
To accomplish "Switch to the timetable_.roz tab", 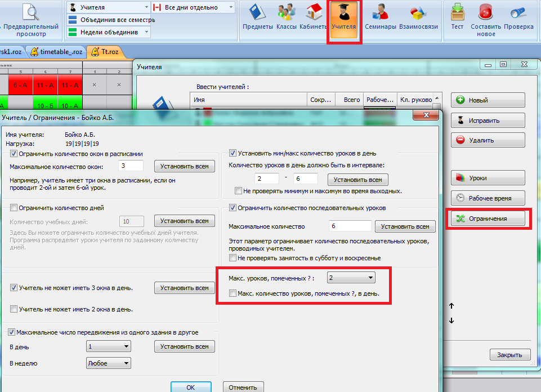I will tap(57, 51).
